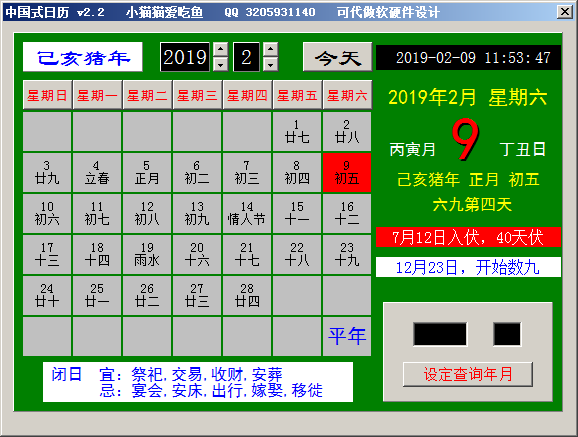This screenshot has width=578, height=437.
Task: Select the month field showing 2
Action: (x=246, y=57)
